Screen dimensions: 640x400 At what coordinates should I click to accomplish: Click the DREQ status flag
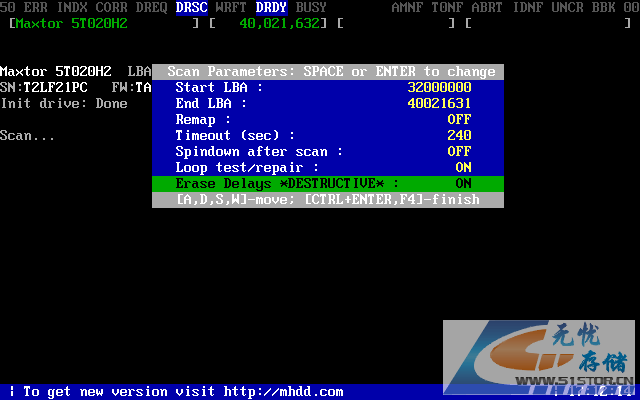click(x=151, y=7)
